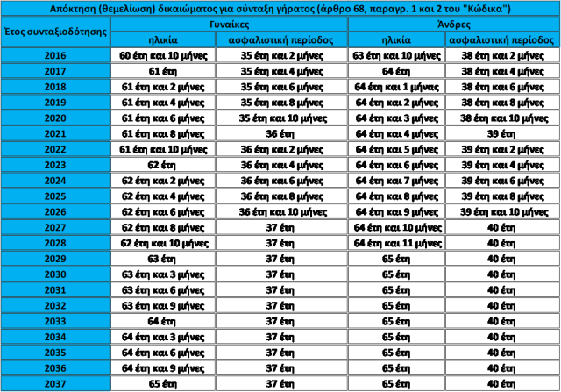This screenshot has height=392, width=561.
Task: Select men's insurance period cell for 2030
Action: 501,274
